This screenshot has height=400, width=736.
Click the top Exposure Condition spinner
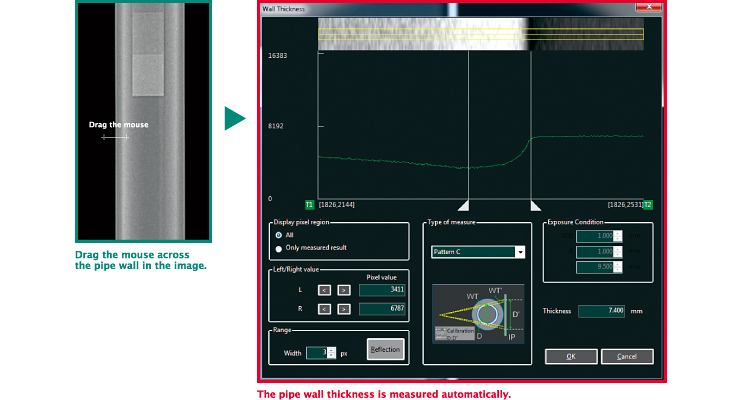(x=619, y=236)
